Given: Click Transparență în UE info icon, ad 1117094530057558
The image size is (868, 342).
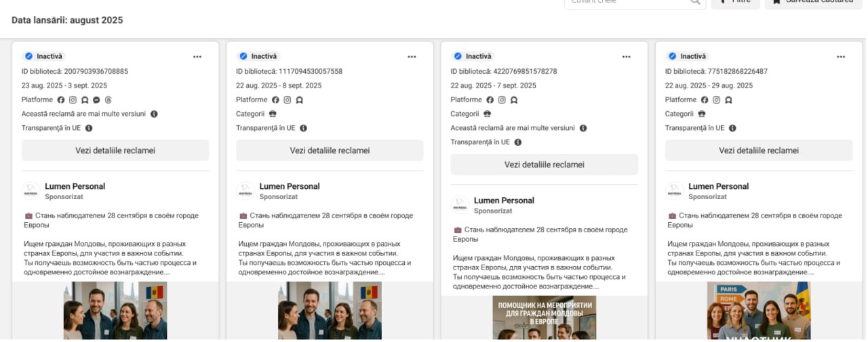Looking at the screenshot, I should click(x=303, y=128).
